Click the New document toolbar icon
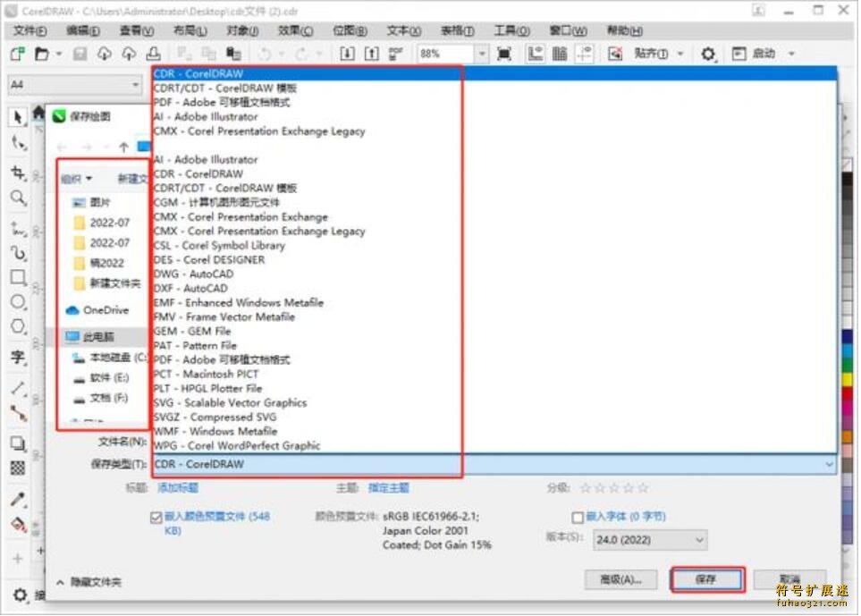 tap(18, 54)
